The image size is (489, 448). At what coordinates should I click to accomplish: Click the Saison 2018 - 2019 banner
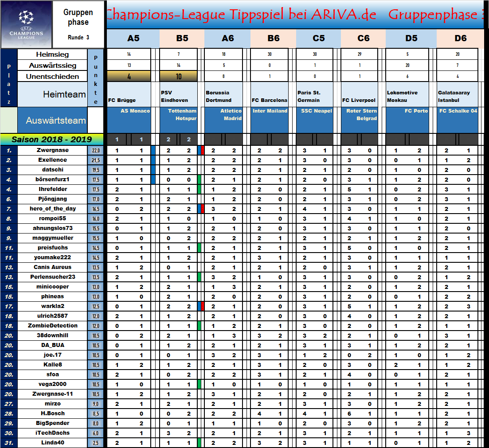click(x=52, y=139)
